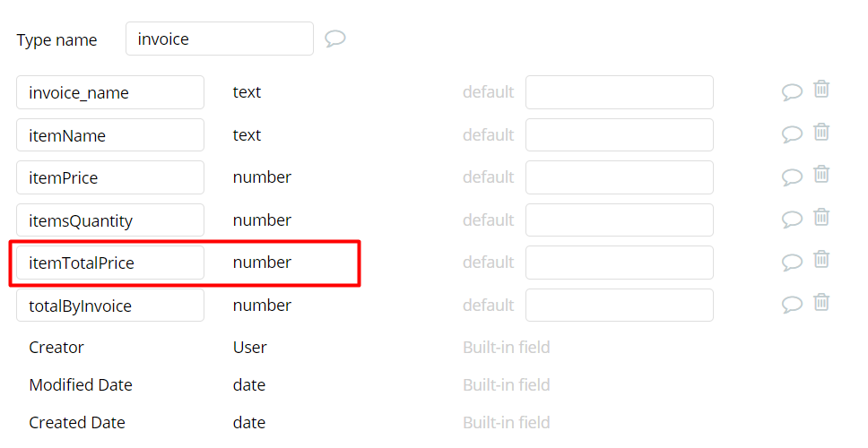Open comment bubble for itemTotalPrice field

click(x=792, y=263)
